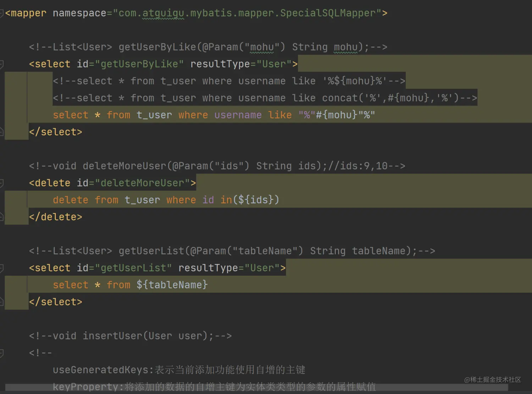Click the ${ids} placeholder in the delete statement
532x394 pixels.
click(256, 200)
